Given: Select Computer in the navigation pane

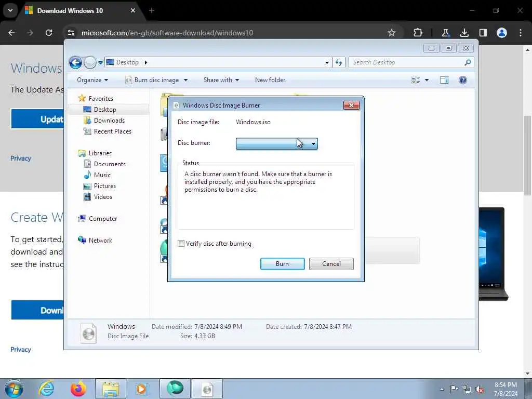Looking at the screenshot, I should [x=103, y=219].
